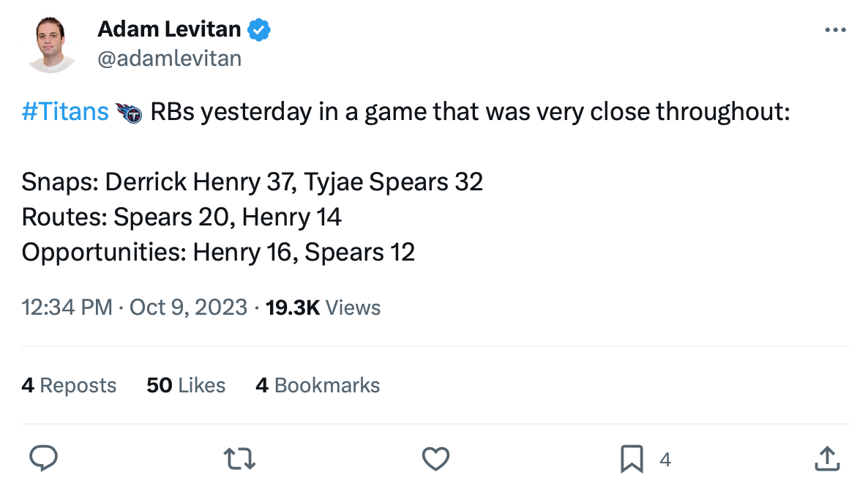Click the Snaps line of tweet text

click(x=252, y=182)
